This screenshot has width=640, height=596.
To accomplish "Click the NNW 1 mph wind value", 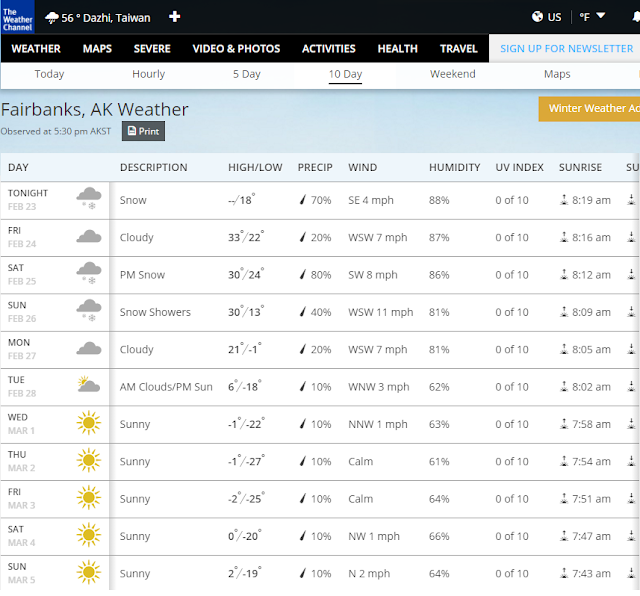I will 378,424.
